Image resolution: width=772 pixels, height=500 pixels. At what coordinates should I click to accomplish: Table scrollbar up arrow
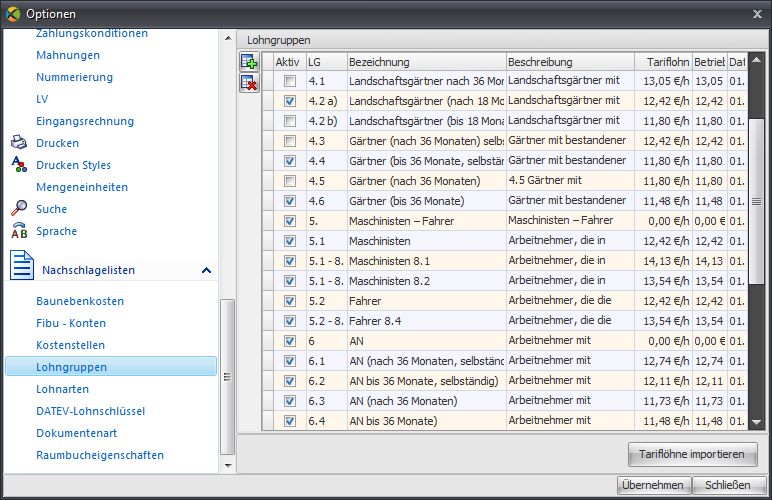(x=756, y=60)
